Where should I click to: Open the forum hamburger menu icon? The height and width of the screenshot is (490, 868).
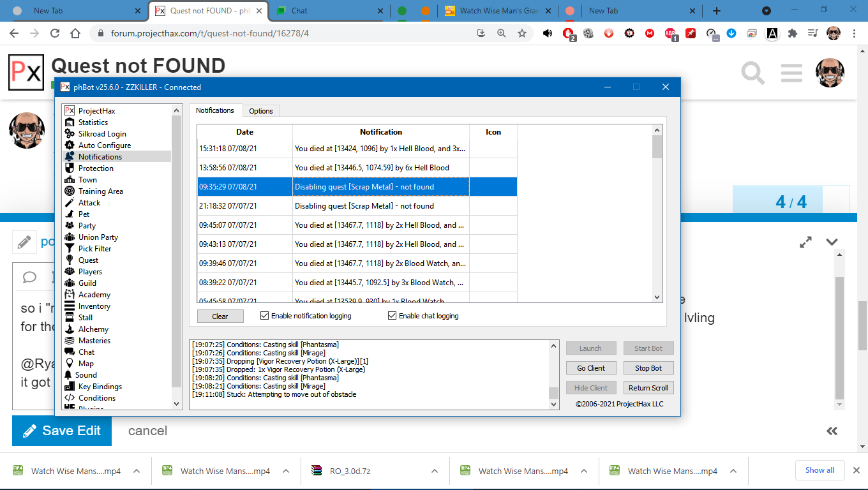coord(791,73)
